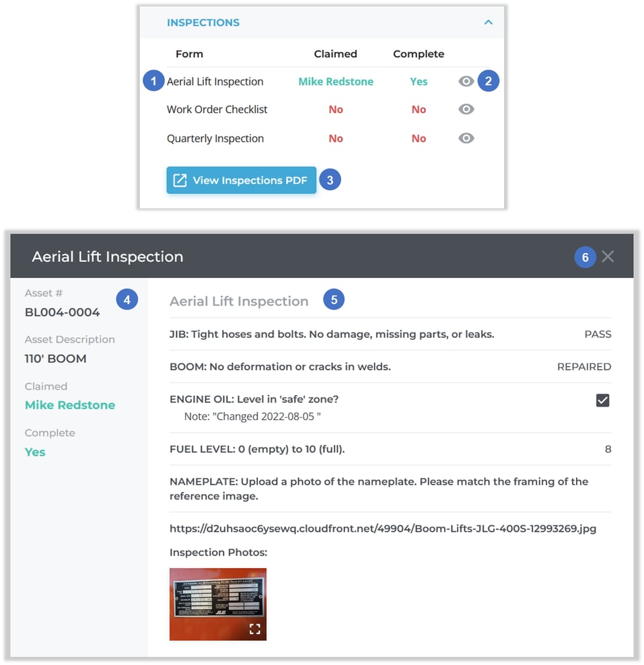
Task: Expand nameplate photo with fullscreen icon
Action: 255,629
